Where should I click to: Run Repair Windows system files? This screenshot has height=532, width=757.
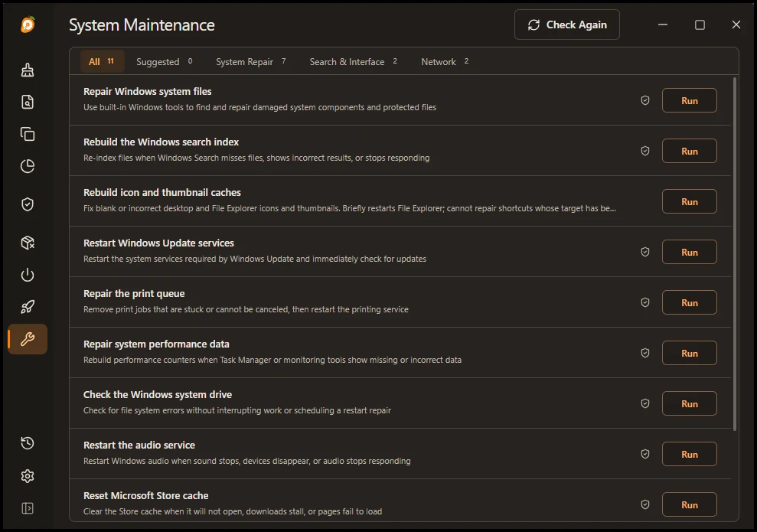(x=690, y=100)
